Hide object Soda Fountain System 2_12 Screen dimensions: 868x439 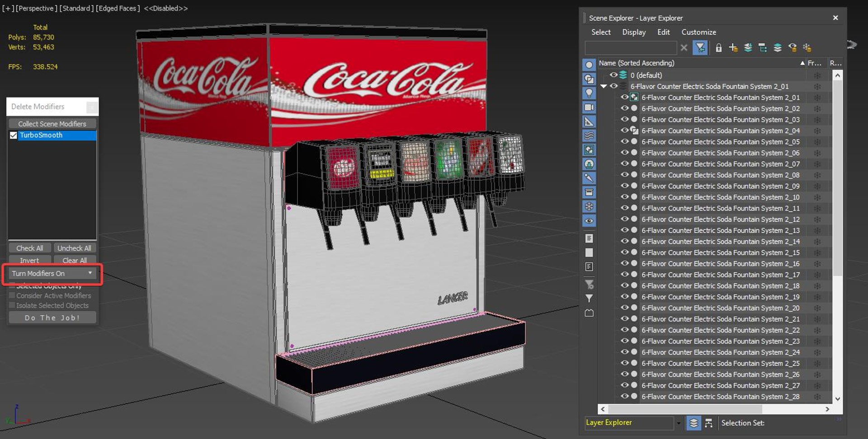(625, 219)
